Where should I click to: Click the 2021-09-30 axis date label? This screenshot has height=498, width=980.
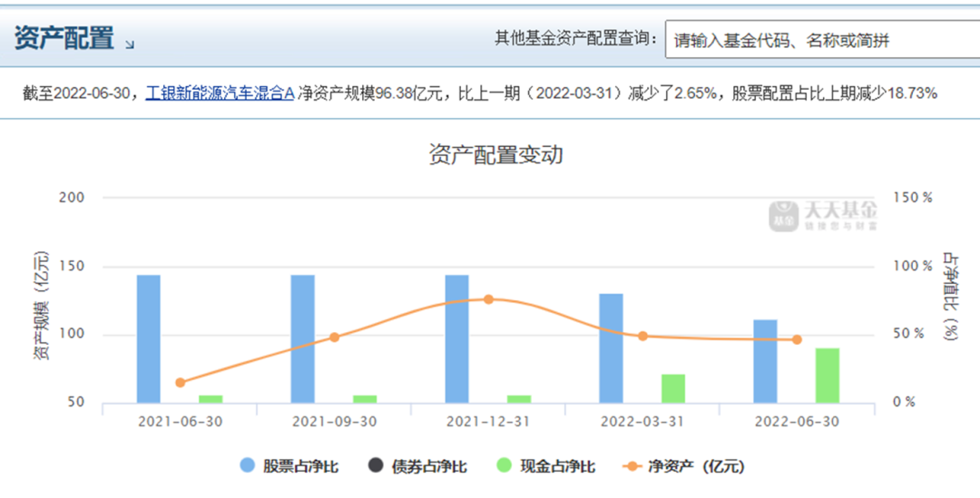334,422
